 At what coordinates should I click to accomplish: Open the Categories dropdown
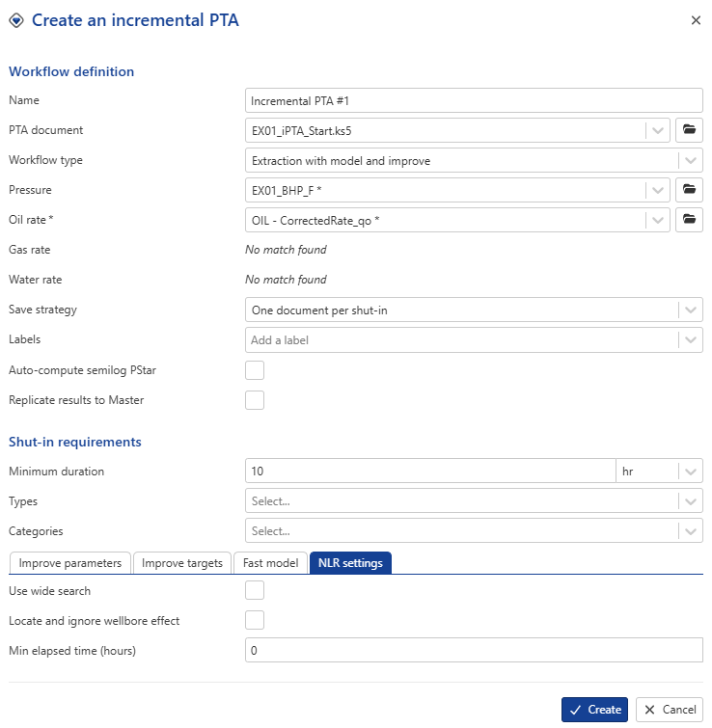coord(690,531)
